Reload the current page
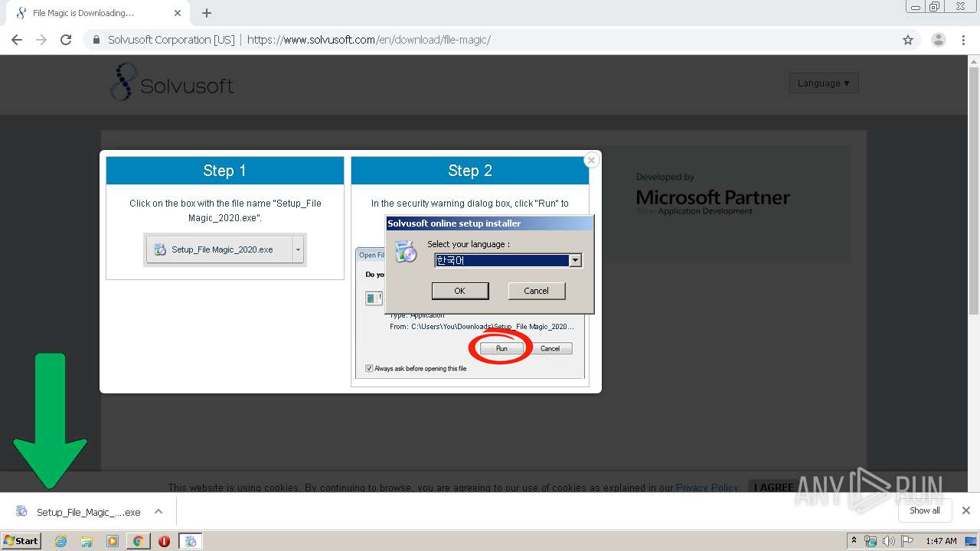980x551 pixels. [66, 40]
